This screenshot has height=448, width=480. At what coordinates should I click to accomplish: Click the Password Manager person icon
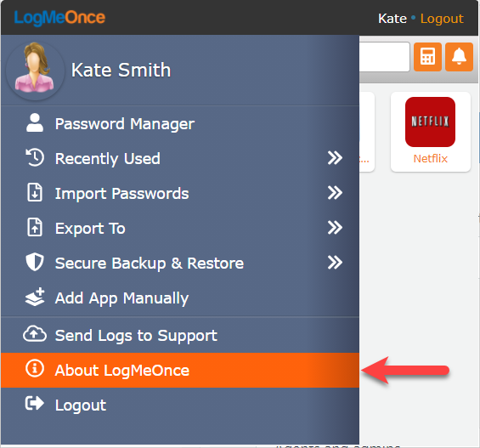35,122
